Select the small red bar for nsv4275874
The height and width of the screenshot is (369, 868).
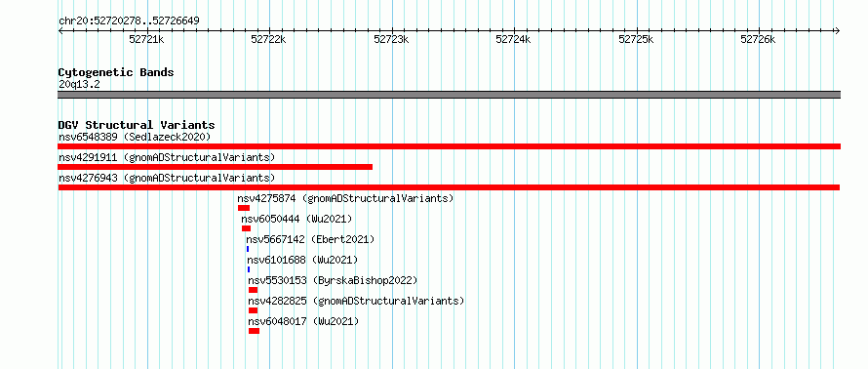point(244,208)
